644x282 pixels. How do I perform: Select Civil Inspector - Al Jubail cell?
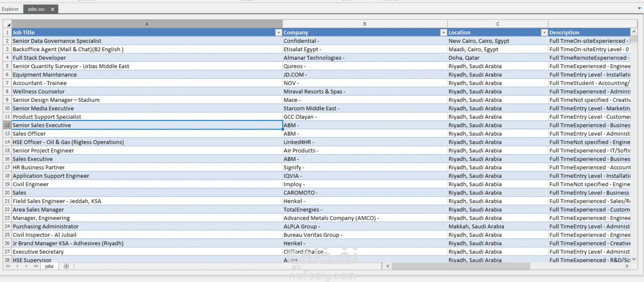pos(147,235)
